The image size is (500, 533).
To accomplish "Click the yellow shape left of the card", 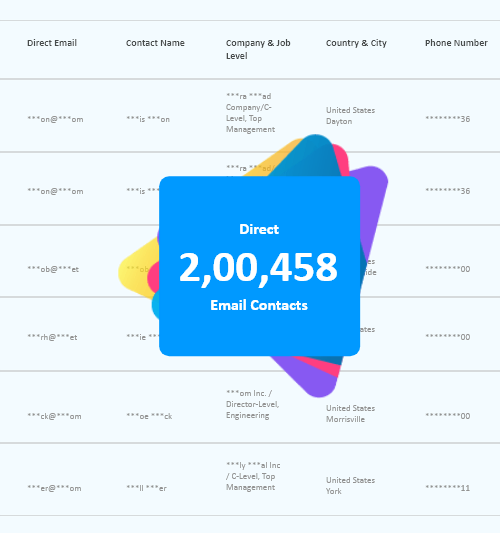I will pos(138,270).
